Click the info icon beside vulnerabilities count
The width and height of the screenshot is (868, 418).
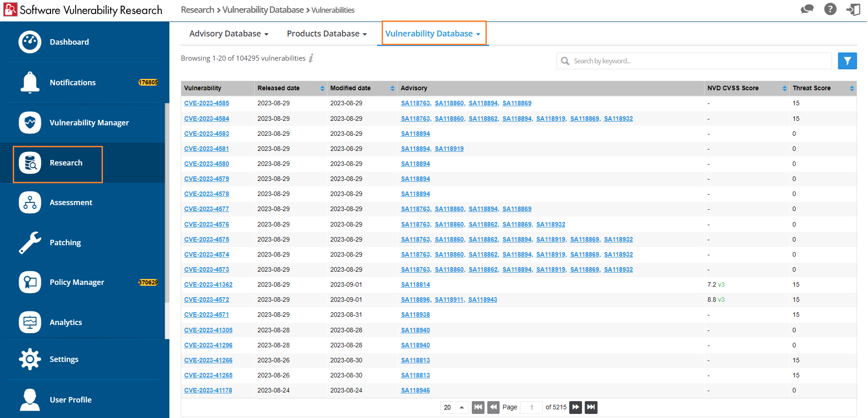(x=311, y=58)
